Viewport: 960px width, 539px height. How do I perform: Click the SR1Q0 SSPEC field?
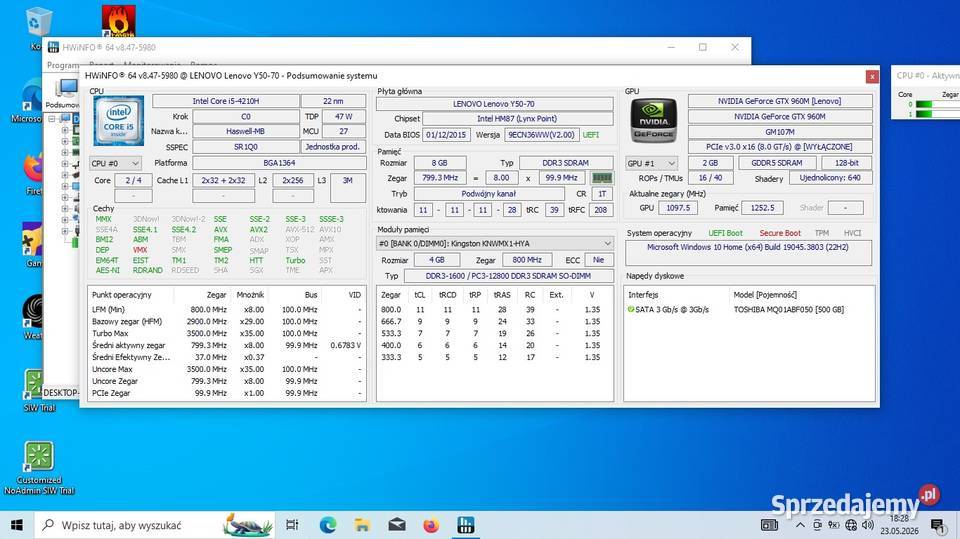coord(246,147)
